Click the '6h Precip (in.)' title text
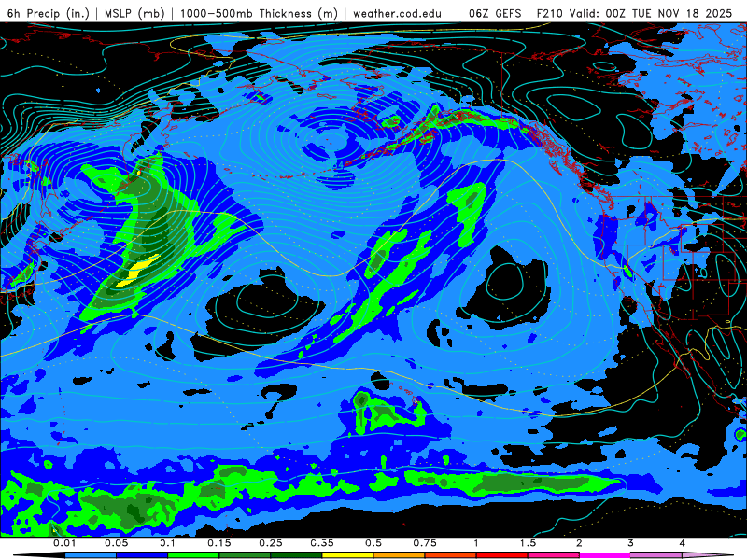 [x=49, y=13]
